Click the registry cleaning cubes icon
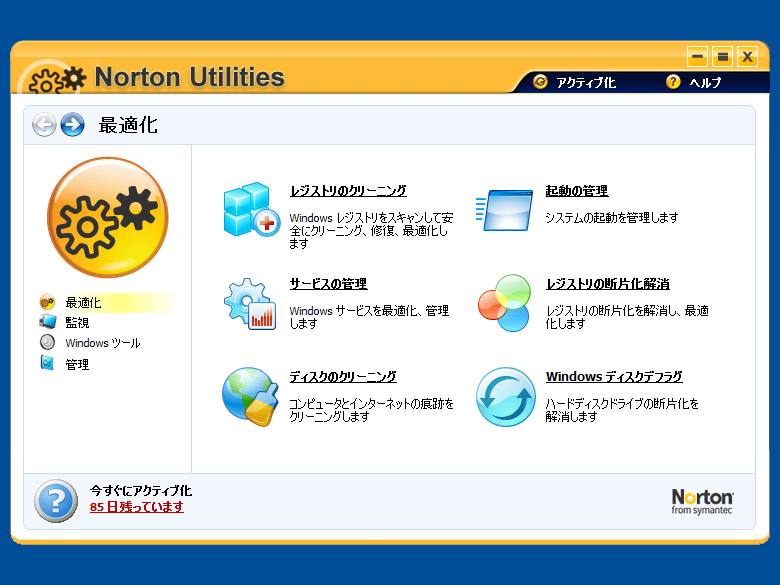780x585 pixels. pos(252,210)
